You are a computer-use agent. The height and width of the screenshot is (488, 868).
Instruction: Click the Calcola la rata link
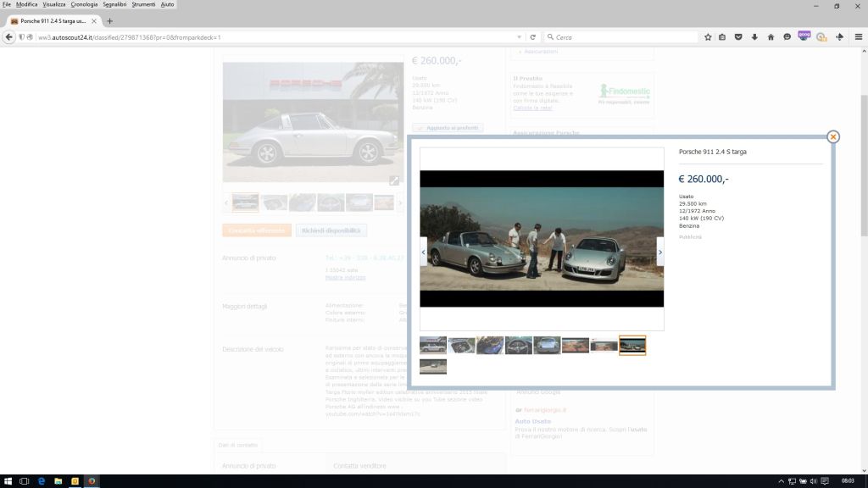click(x=532, y=108)
